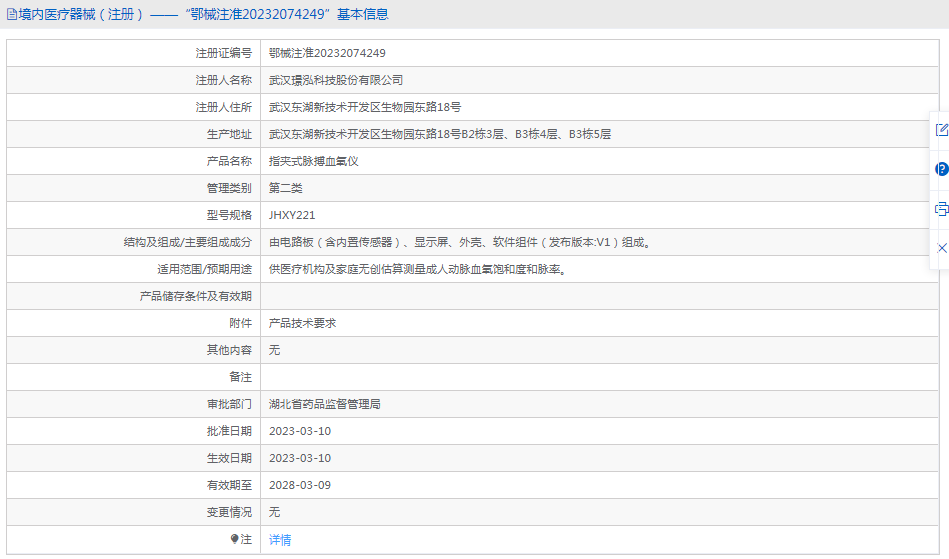Click the 管理类别 row label

coord(229,188)
